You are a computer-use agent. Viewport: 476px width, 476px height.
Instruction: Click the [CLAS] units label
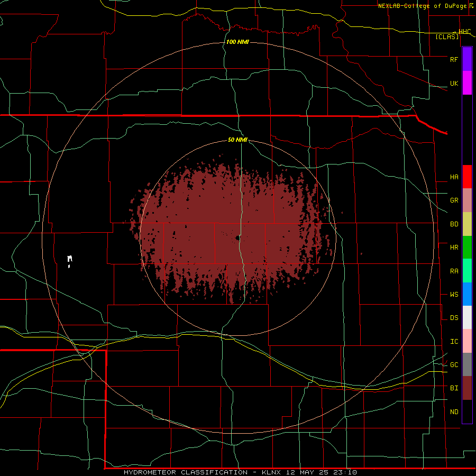[447, 36]
